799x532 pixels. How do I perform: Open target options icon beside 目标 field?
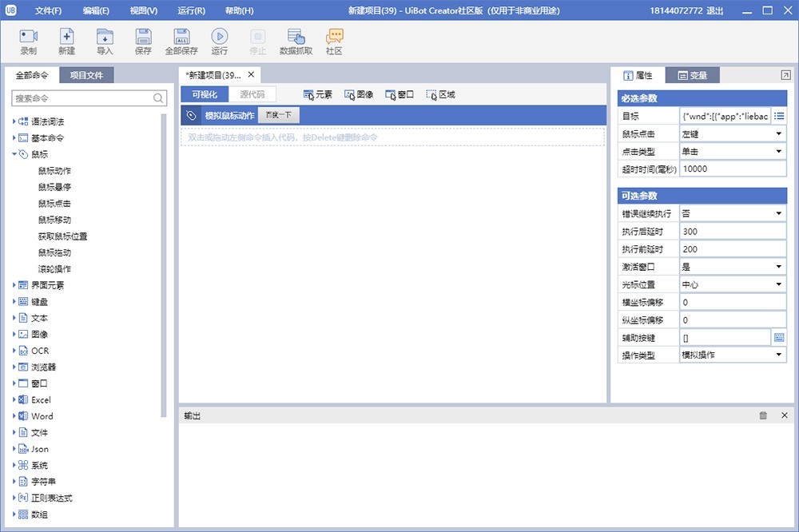pyautogui.click(x=779, y=117)
